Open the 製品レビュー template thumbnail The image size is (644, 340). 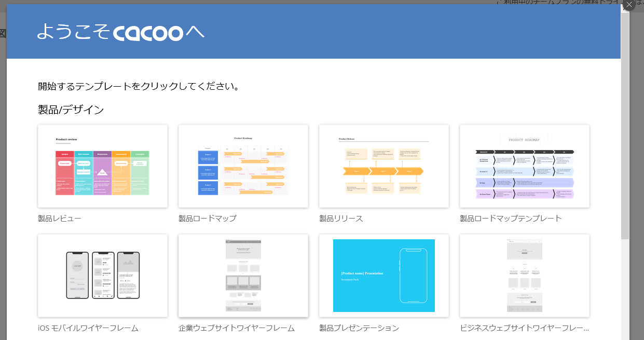(103, 166)
